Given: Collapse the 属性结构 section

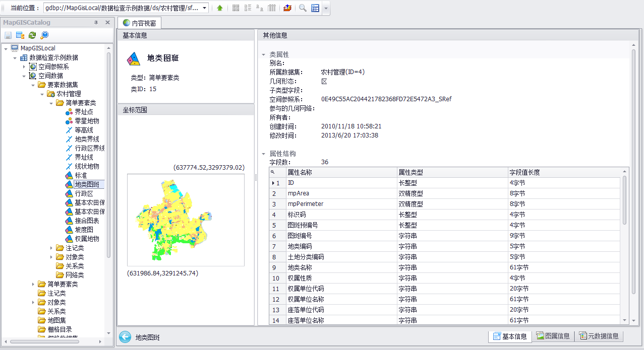Looking at the screenshot, I should point(263,154).
